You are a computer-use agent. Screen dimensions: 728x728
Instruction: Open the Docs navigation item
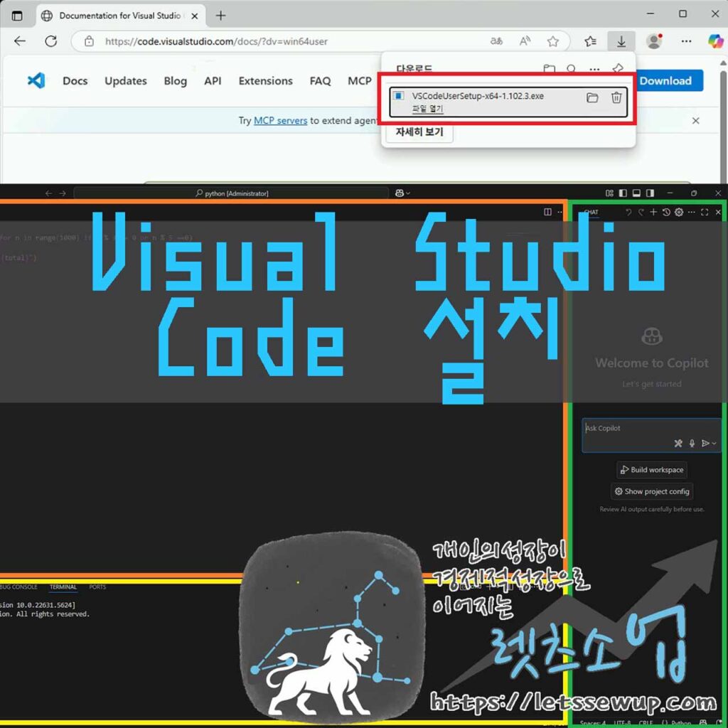tap(75, 81)
